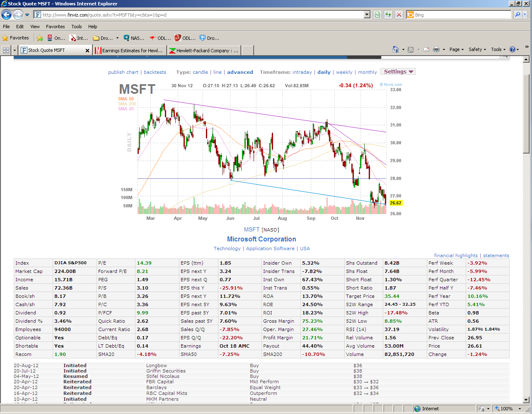Click the status bar security lock icon
Image resolution: width=532 pixels, height=414 pixels.
click(x=481, y=409)
